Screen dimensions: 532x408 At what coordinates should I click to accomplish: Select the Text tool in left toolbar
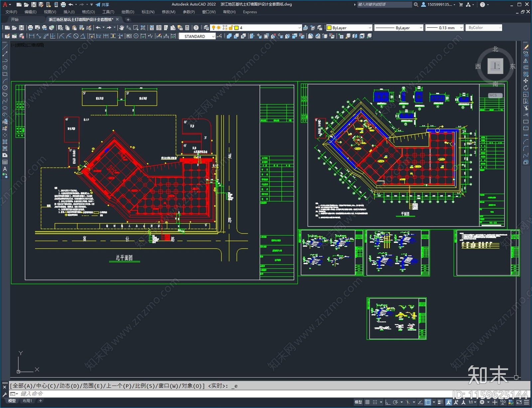(x=5, y=169)
